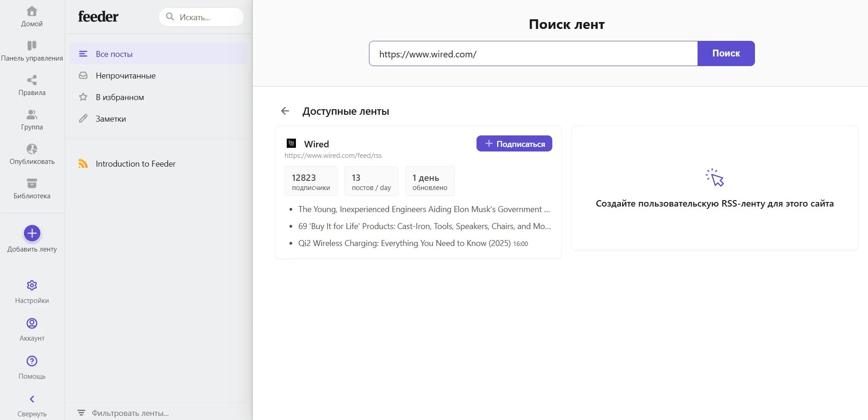Click the feed URL input field
The width and height of the screenshot is (868, 420).
pyautogui.click(x=533, y=54)
